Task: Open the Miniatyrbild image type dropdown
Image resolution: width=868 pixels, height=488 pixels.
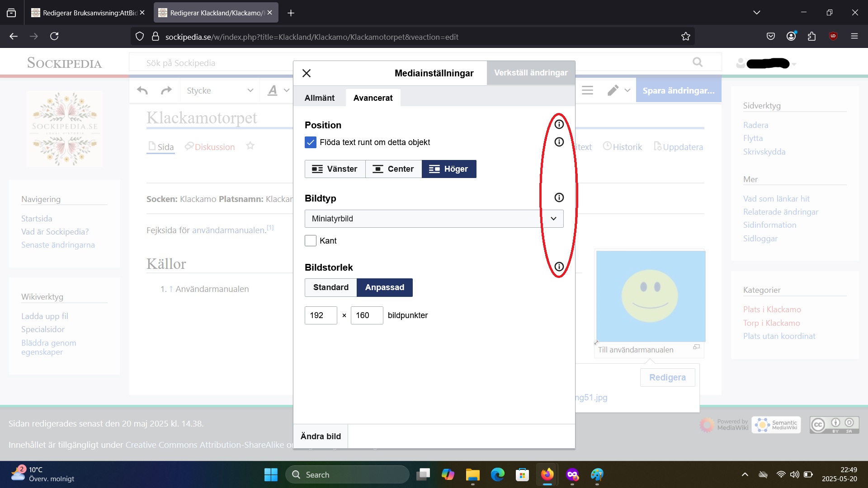Action: (434, 219)
